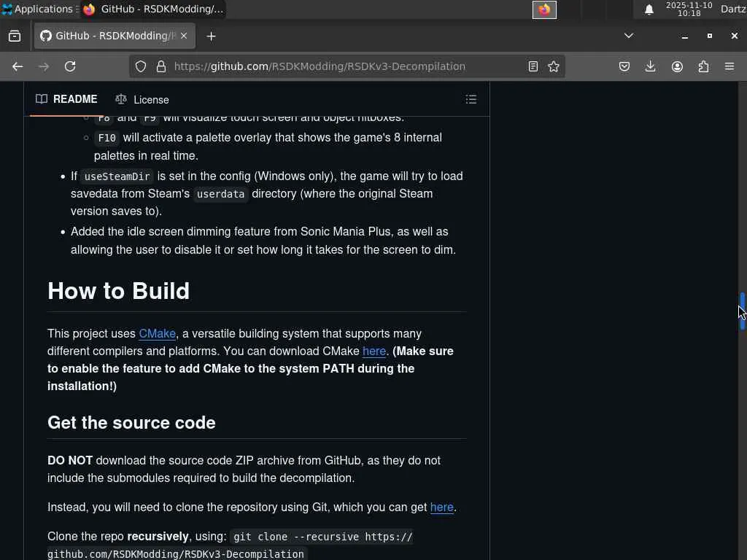
Task: Close the GitHub RSDKModding tab
Action: pos(184,36)
